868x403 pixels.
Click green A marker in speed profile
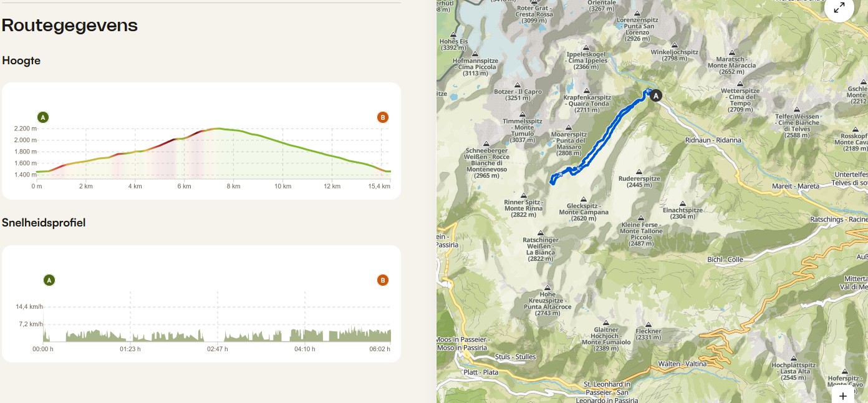(x=49, y=280)
